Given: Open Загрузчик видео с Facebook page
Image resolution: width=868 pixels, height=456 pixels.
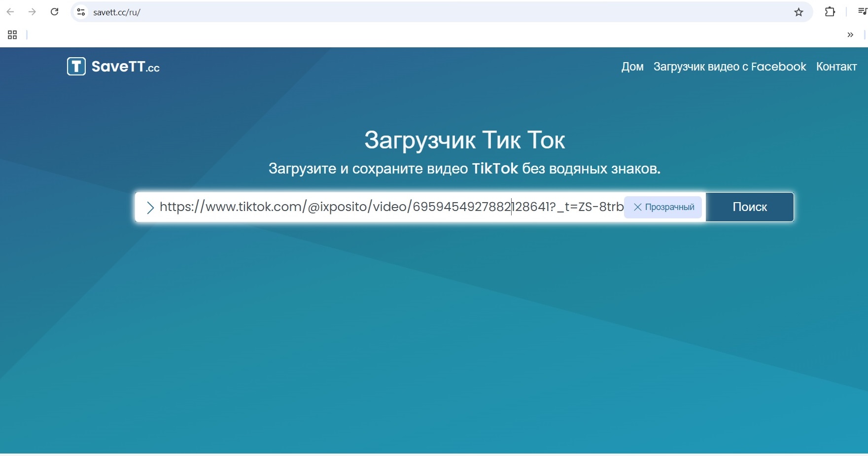Looking at the screenshot, I should pos(729,67).
